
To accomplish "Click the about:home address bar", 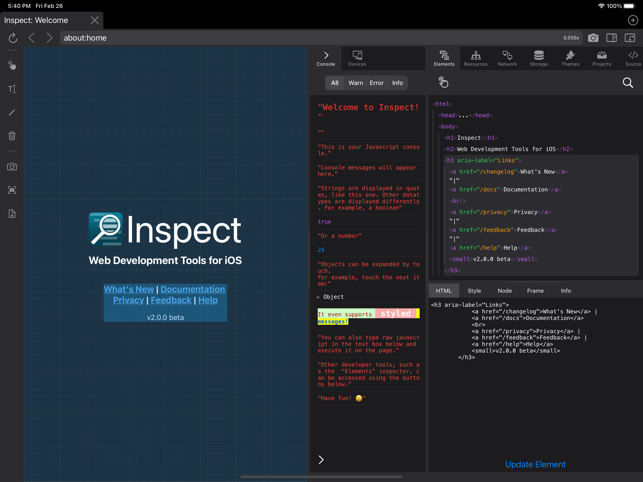I will click(x=322, y=38).
